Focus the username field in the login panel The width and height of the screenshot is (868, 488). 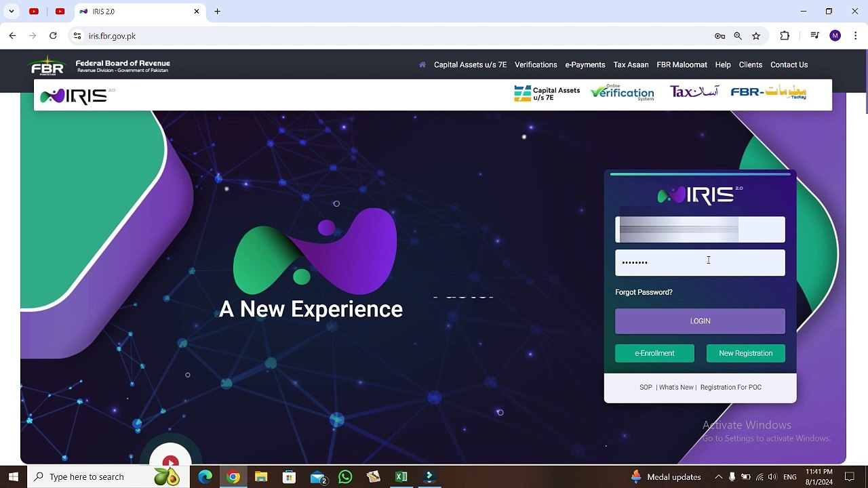point(700,230)
